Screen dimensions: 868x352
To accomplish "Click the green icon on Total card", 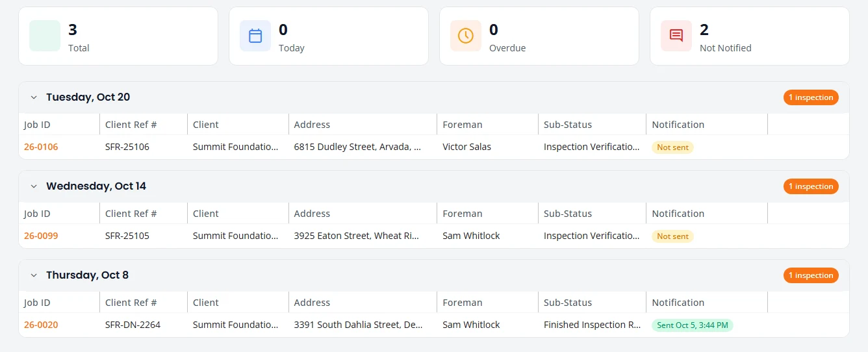I will click(x=45, y=36).
